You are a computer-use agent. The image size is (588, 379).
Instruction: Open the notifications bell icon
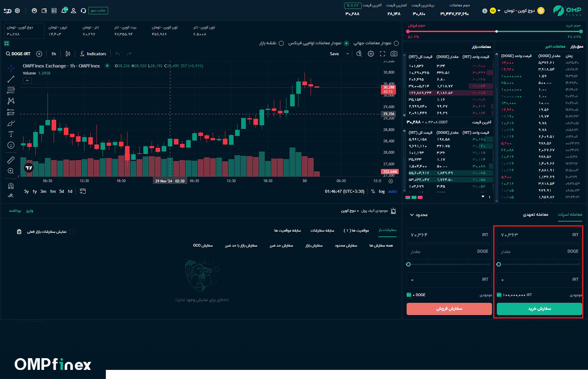64,11
